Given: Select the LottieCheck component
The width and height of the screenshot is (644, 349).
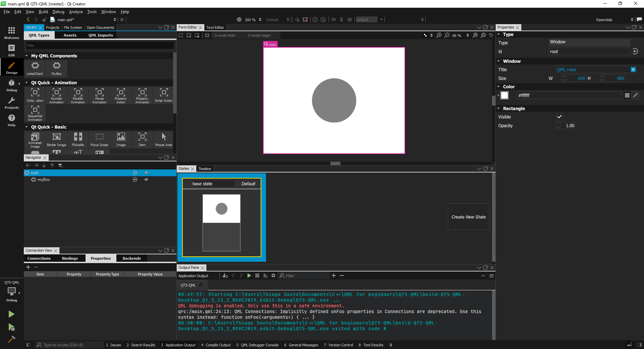Looking at the screenshot, I should [35, 68].
